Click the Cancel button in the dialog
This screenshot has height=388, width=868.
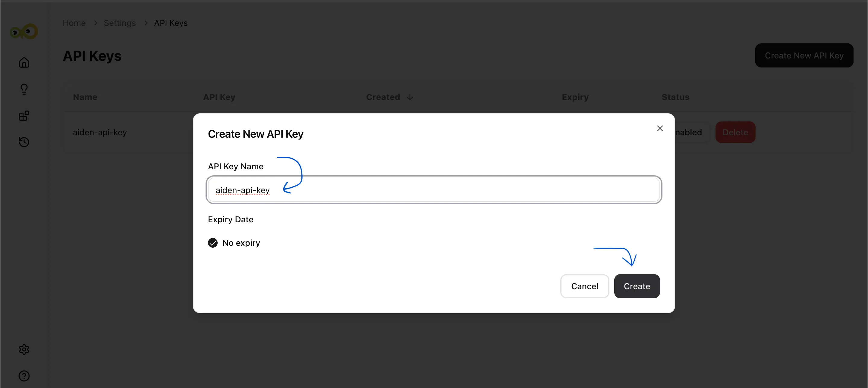(584, 286)
